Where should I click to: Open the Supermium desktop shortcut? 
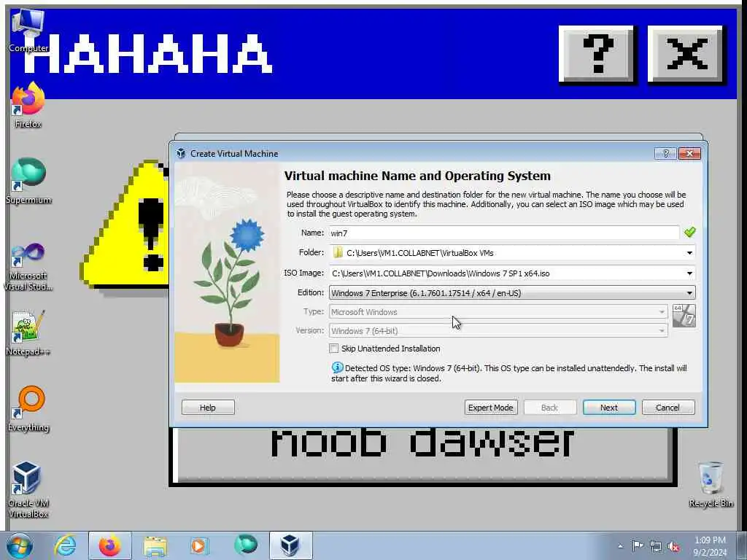click(28, 182)
